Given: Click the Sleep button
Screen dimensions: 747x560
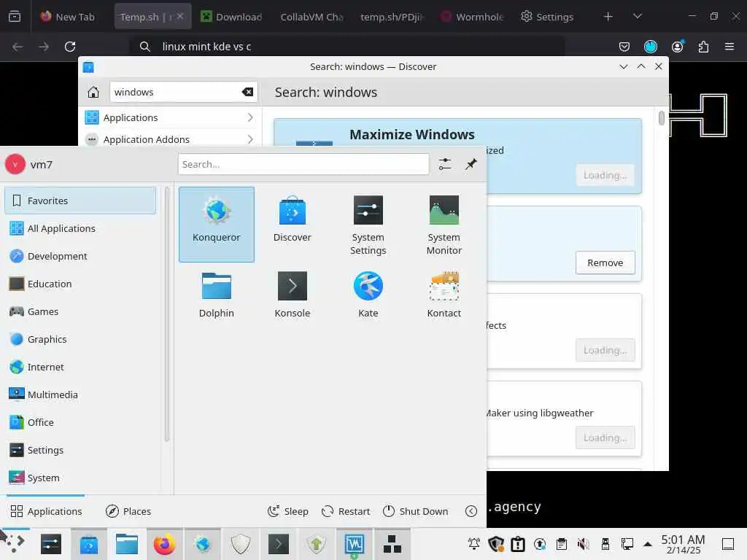Looking at the screenshot, I should (x=288, y=511).
